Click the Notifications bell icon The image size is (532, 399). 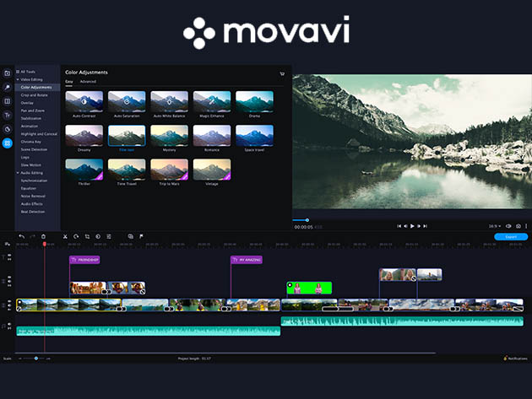505,359
